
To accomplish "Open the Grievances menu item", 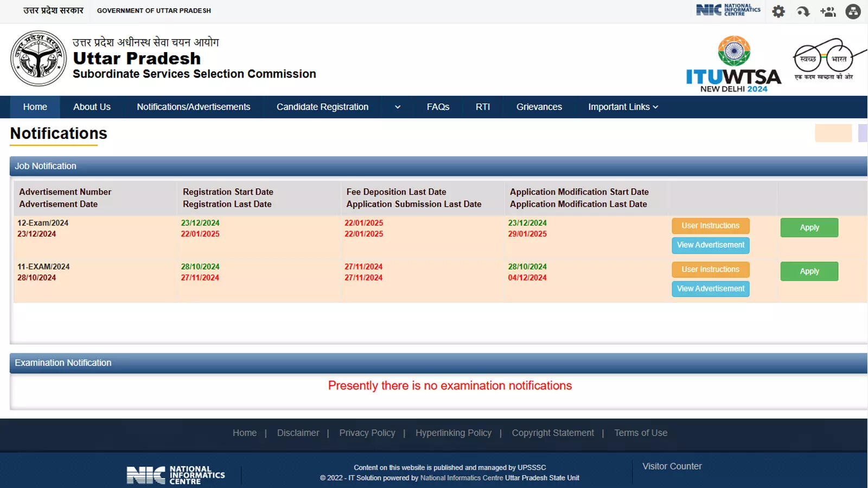I will point(539,107).
